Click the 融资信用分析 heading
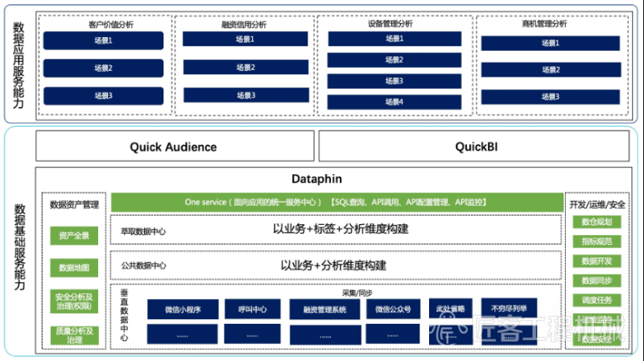644x361 pixels. coord(244,25)
